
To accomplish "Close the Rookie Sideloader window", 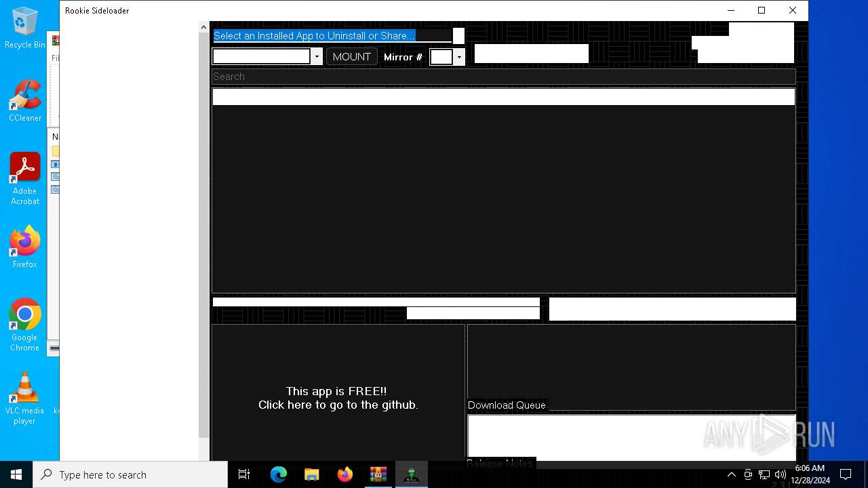I will click(x=793, y=10).
